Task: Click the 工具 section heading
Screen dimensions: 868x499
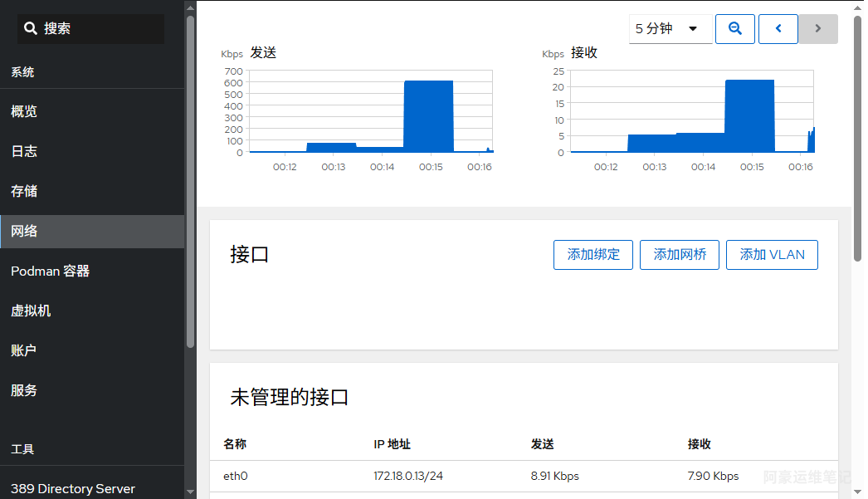Action: [x=22, y=449]
